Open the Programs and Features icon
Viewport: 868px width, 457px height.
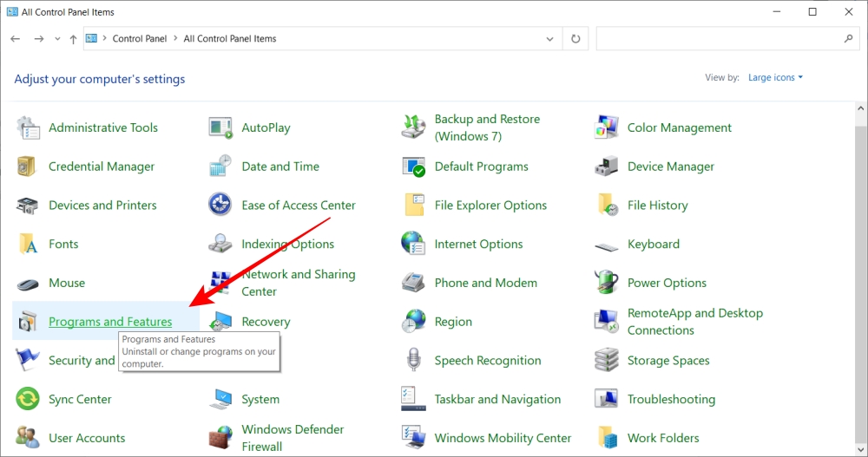tap(28, 322)
